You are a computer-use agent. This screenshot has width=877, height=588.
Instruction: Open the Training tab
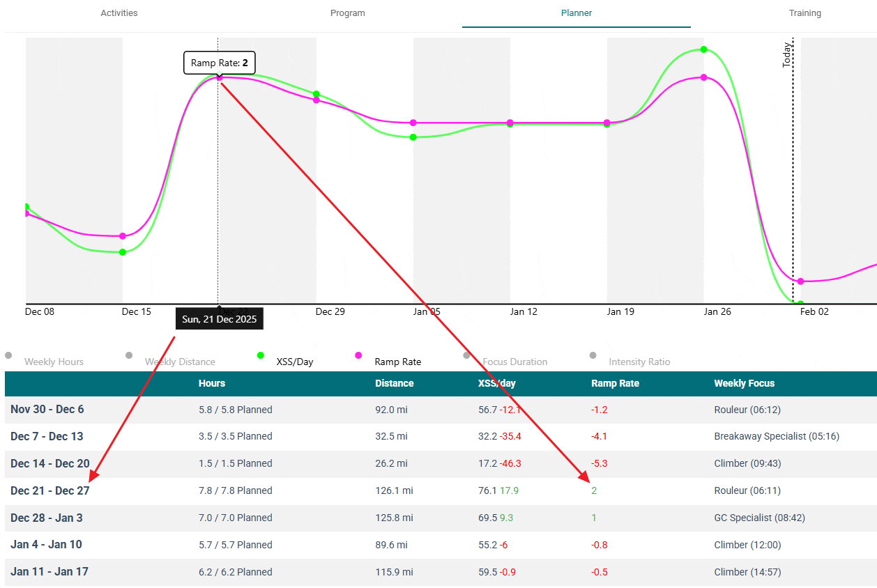pyautogui.click(x=804, y=13)
